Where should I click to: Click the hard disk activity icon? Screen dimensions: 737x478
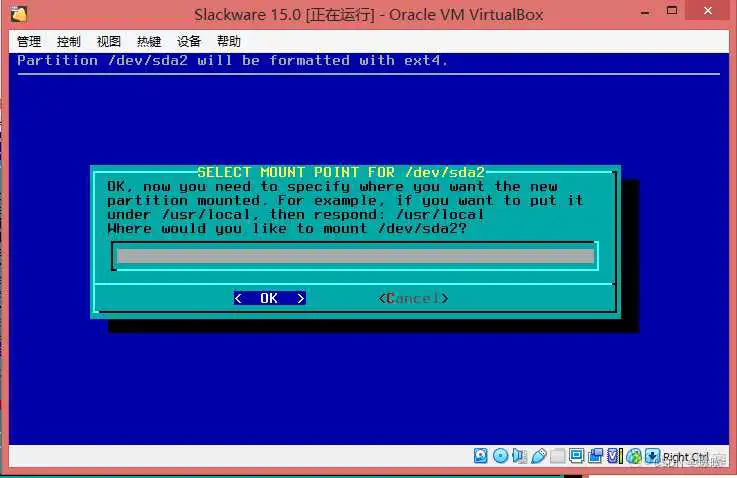481,457
